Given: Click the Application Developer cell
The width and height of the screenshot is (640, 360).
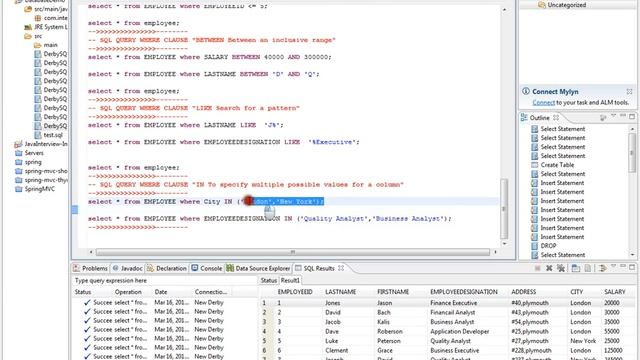Looking at the screenshot, I should [460, 331].
